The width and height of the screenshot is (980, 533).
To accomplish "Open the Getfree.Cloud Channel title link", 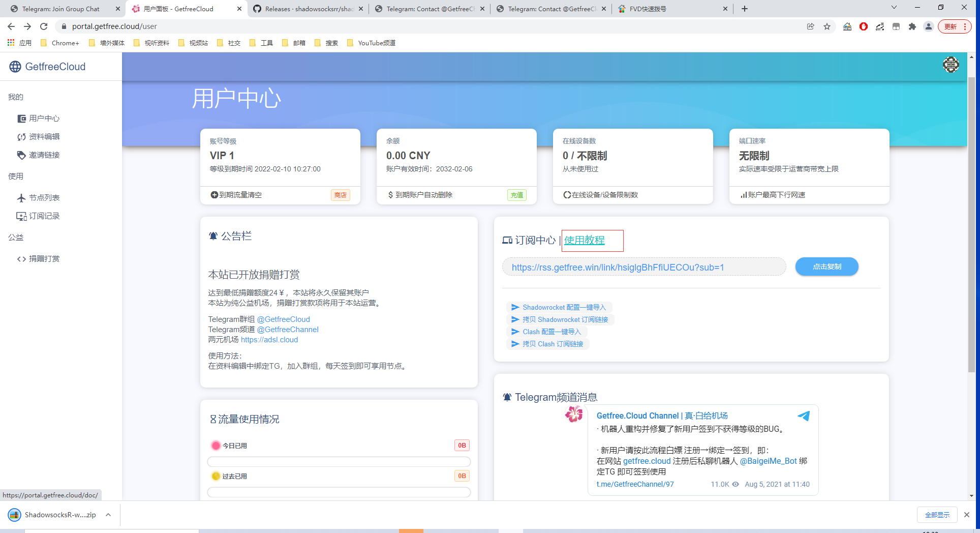I will tap(662, 416).
